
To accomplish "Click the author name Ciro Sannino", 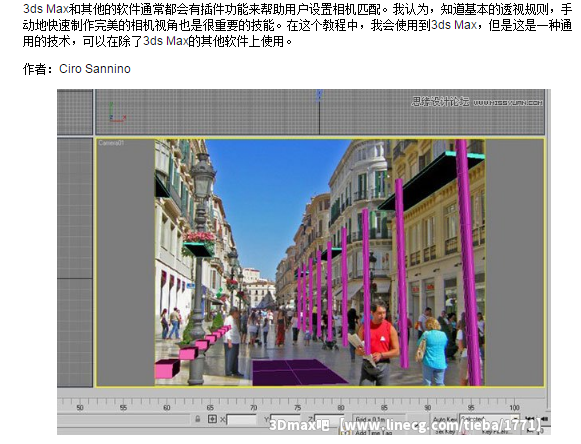I will click(95, 69).
